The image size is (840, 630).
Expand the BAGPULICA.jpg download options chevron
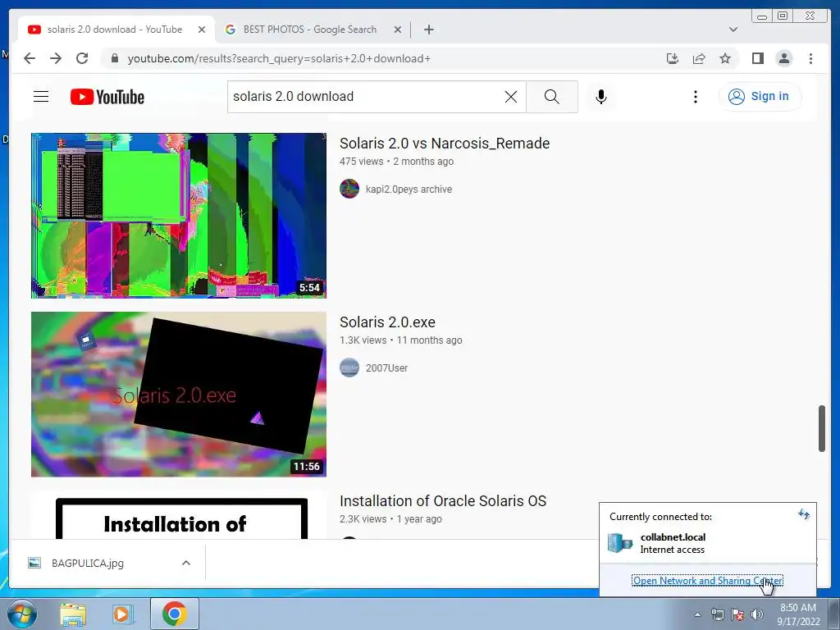click(186, 563)
